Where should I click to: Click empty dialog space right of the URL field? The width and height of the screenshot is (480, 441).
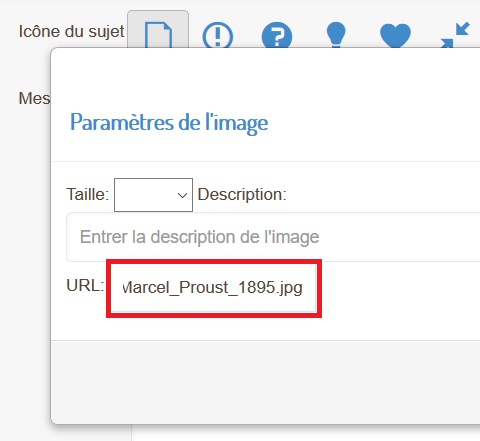400,288
